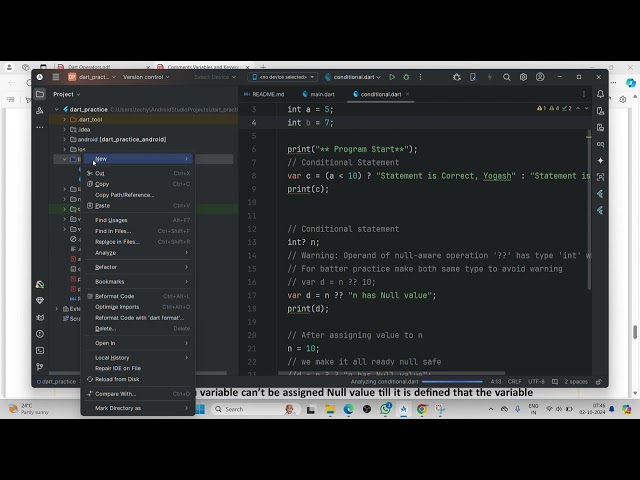This screenshot has height=480, width=640.
Task: Open More Actions next to the debug button
Action: point(420,77)
